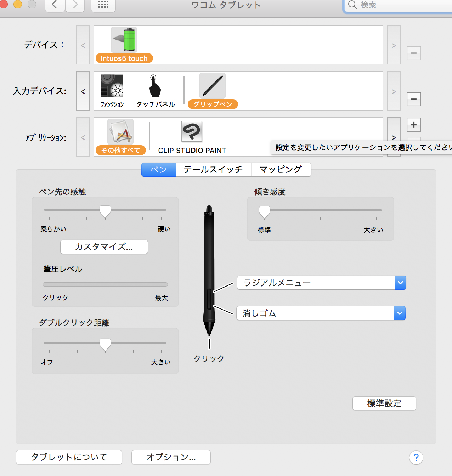452x476 pixels.
Task: Switch to the マッピング tab
Action: (281, 170)
